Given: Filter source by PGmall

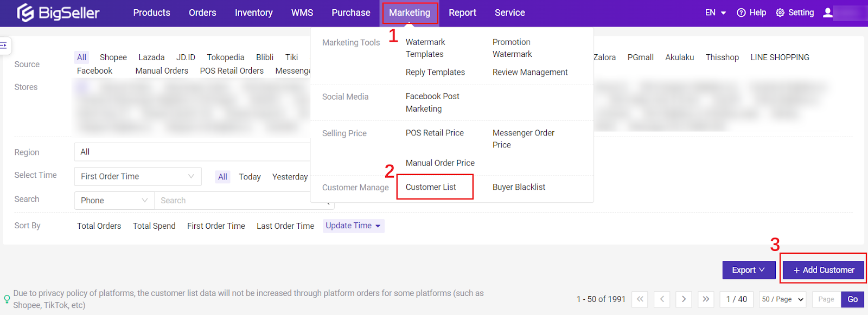Looking at the screenshot, I should click(x=640, y=57).
